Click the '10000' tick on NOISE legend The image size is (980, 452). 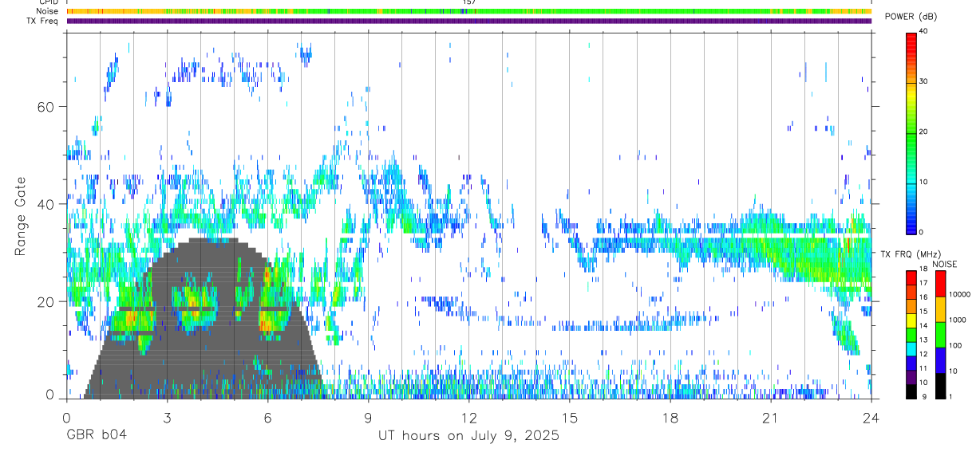[959, 294]
